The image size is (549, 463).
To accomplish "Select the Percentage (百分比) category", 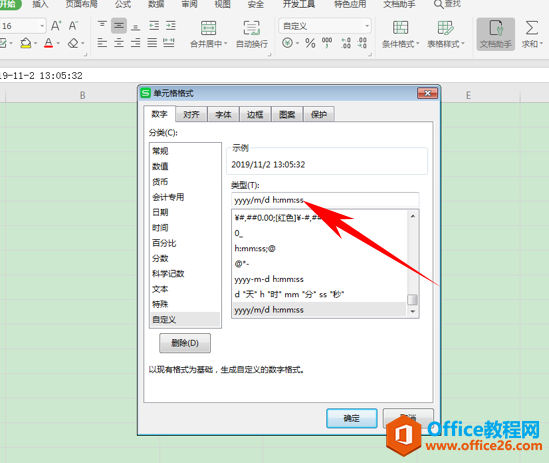I will [x=185, y=243].
